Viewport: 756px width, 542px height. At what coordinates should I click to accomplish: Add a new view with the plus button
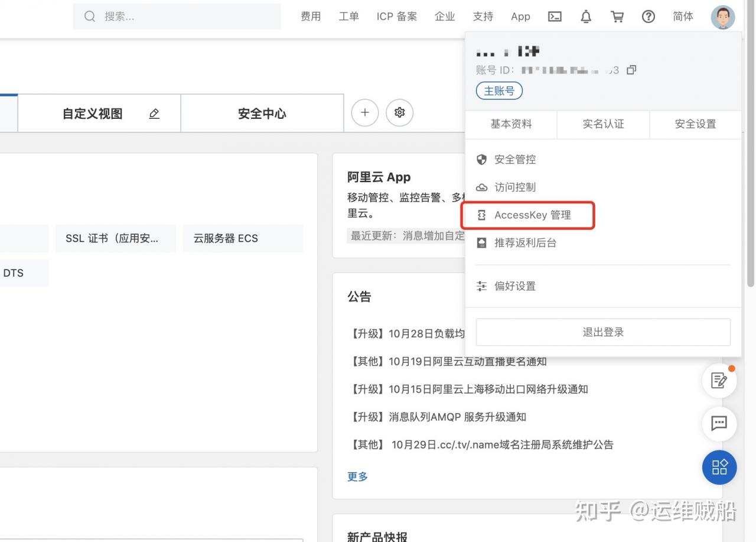point(365,112)
